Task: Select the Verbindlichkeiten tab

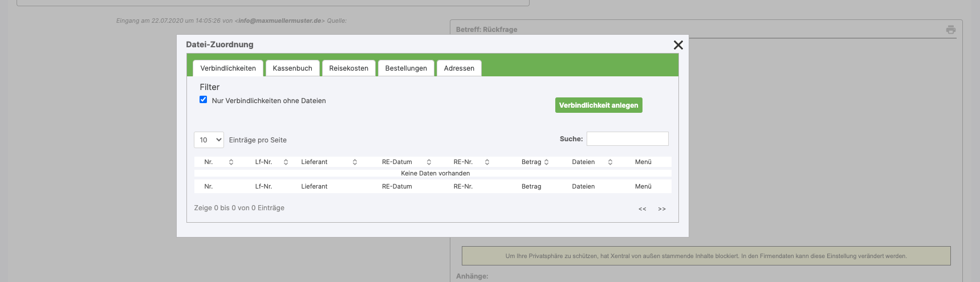Action: pyautogui.click(x=228, y=68)
